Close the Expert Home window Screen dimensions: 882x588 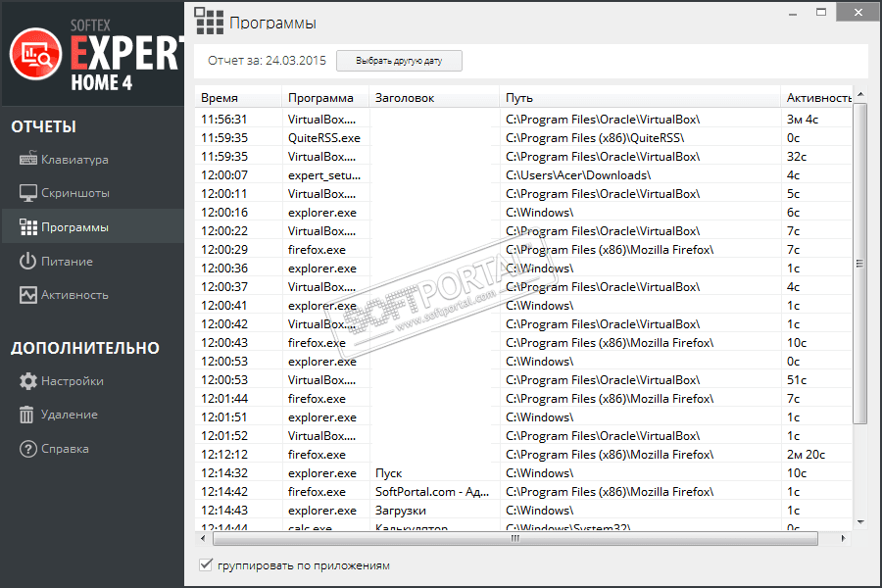tap(857, 12)
